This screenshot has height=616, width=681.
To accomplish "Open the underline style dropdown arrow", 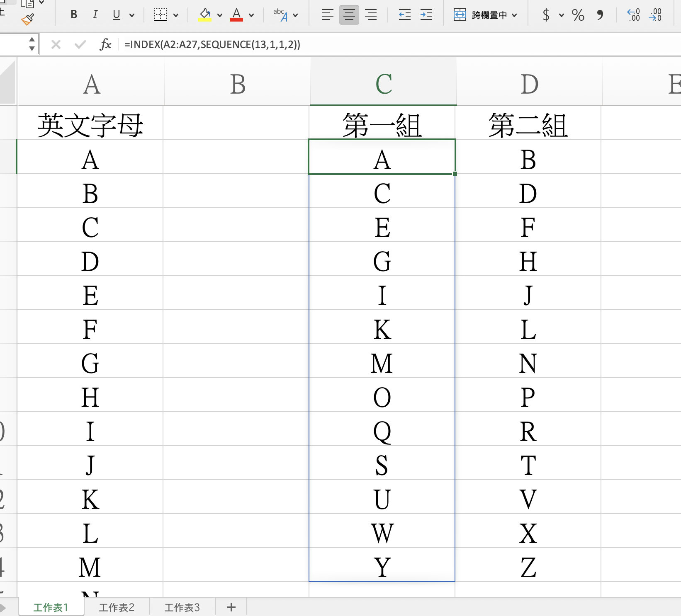I will pos(132,15).
